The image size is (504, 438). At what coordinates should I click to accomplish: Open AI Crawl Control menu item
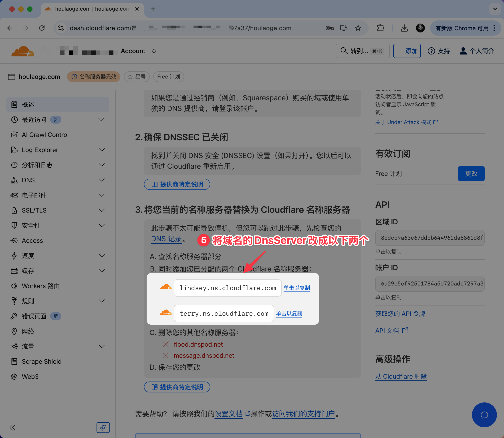pyautogui.click(x=45, y=135)
